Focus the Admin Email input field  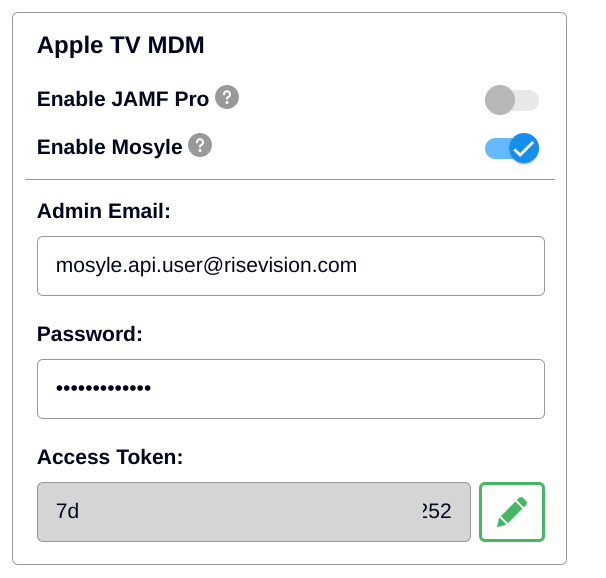[x=291, y=266]
